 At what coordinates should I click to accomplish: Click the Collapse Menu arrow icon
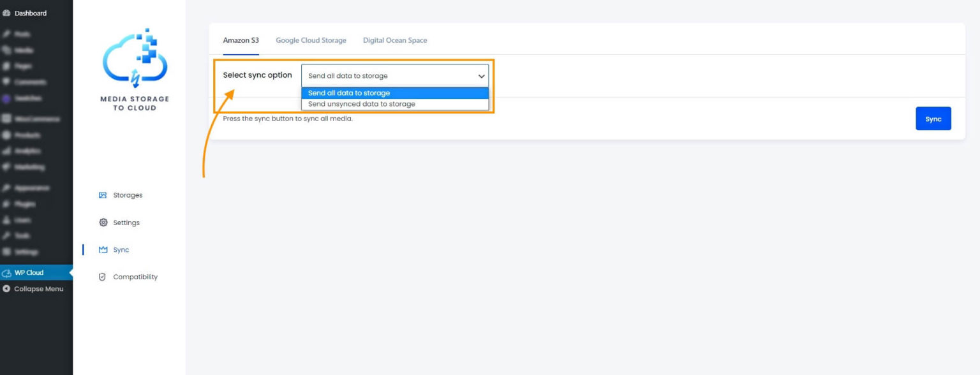pos(7,288)
